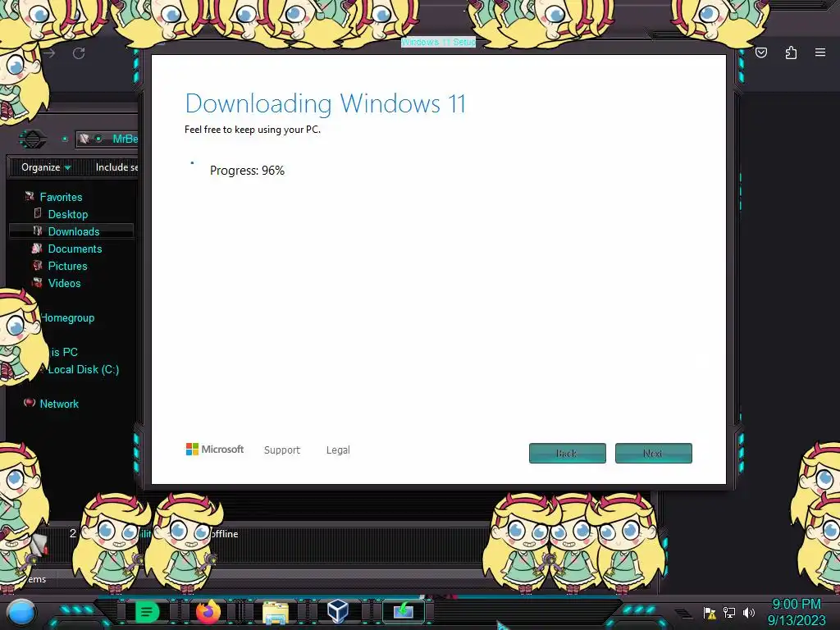Click the browser reload button
Viewport: 840px width, 630px height.
pos(79,53)
